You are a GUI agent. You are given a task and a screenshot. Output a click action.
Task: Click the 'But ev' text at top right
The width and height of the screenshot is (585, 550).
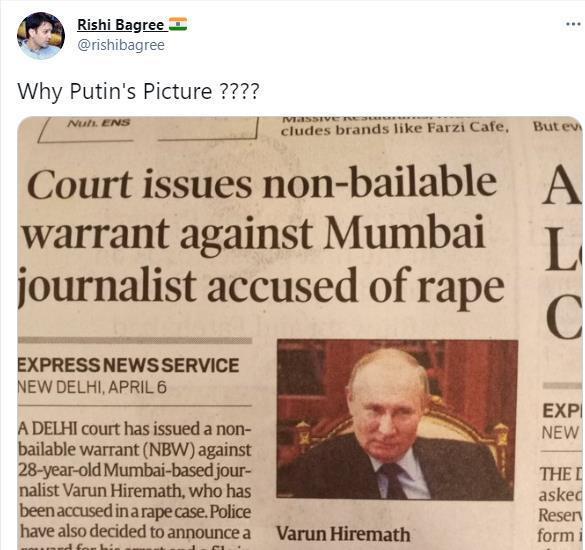(x=557, y=126)
